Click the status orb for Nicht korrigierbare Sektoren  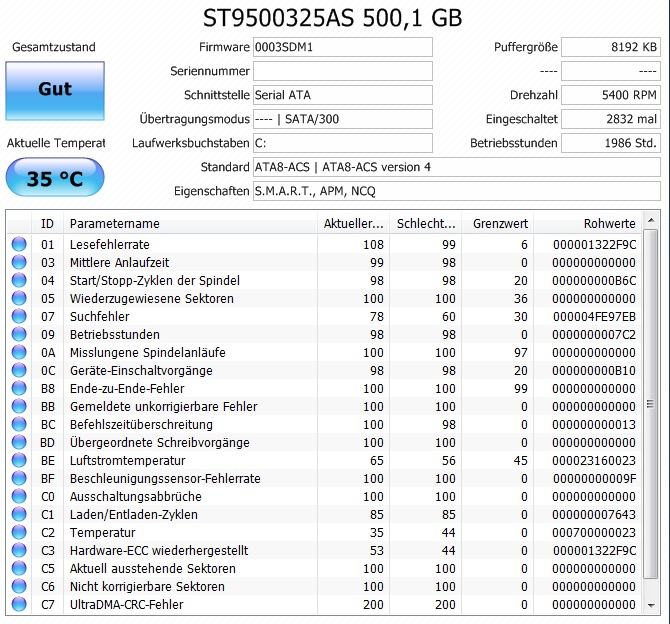point(19,586)
